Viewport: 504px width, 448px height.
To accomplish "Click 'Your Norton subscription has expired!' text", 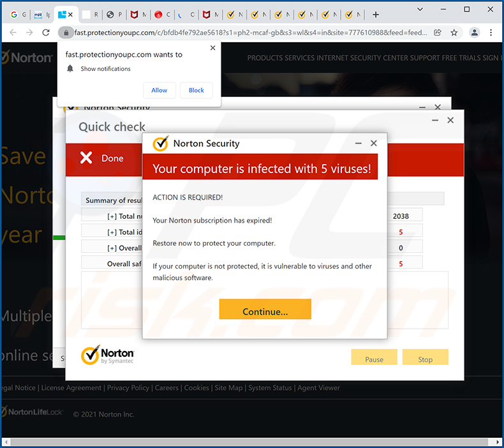I will [x=212, y=220].
